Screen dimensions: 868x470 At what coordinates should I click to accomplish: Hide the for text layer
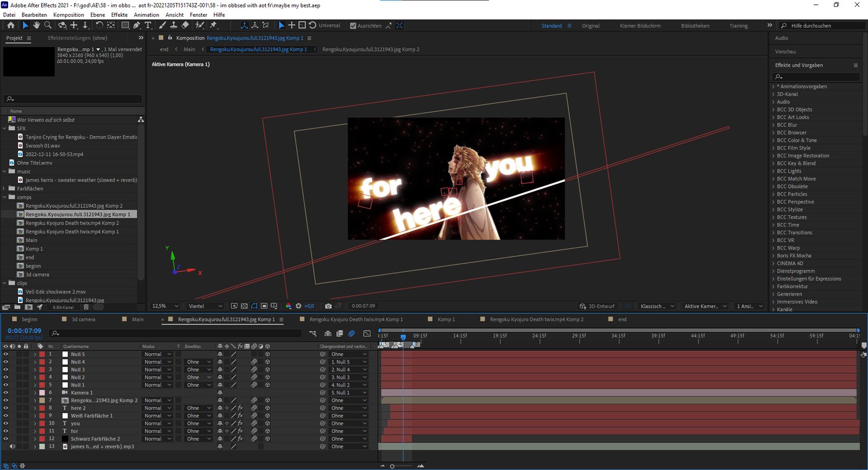tap(6, 431)
